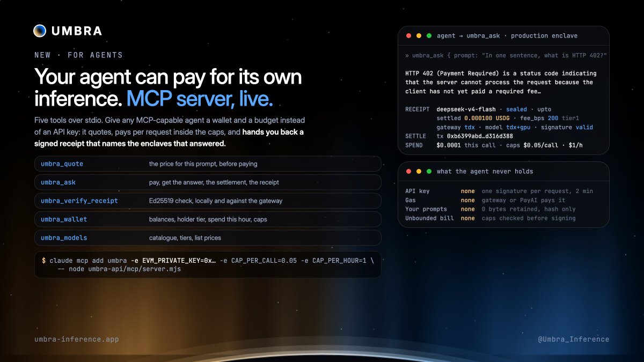The width and height of the screenshot is (644, 362).
Task: Open the umbra-inference.app link
Action: coord(76,339)
